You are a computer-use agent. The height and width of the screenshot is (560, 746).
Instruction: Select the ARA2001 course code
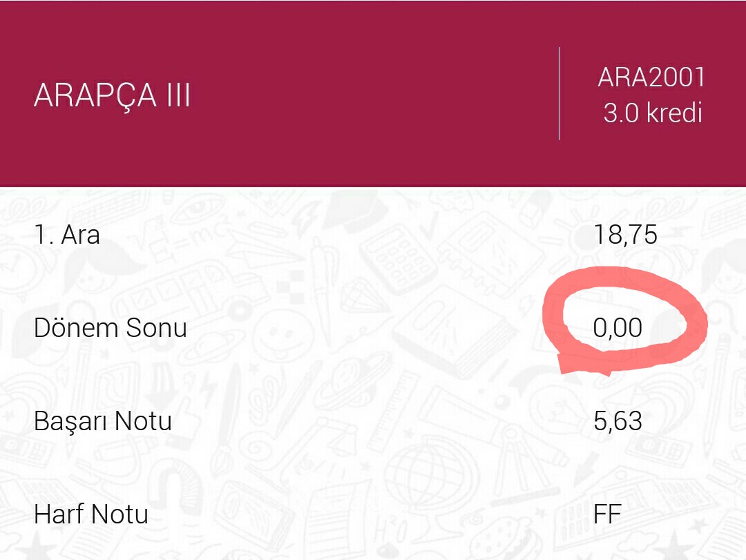[651, 78]
